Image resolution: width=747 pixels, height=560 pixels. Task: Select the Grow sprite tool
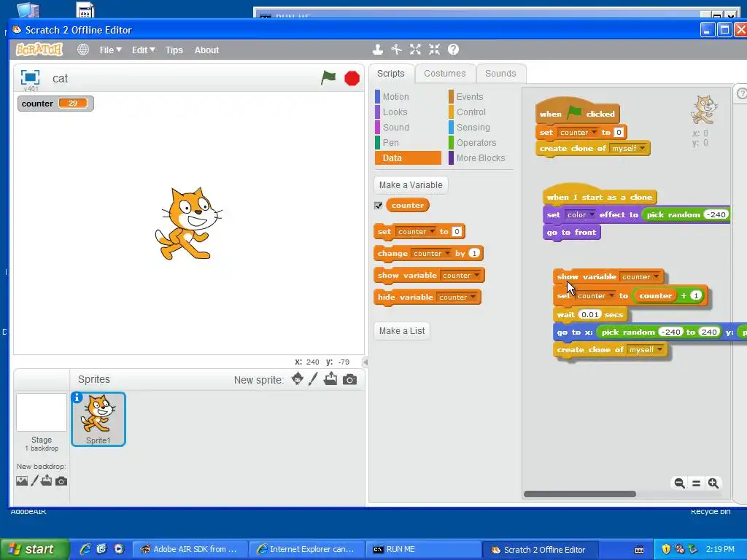(415, 49)
